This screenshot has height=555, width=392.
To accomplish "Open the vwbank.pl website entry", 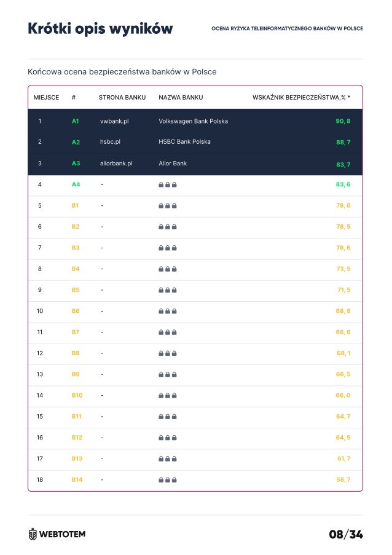I will (x=114, y=121).
